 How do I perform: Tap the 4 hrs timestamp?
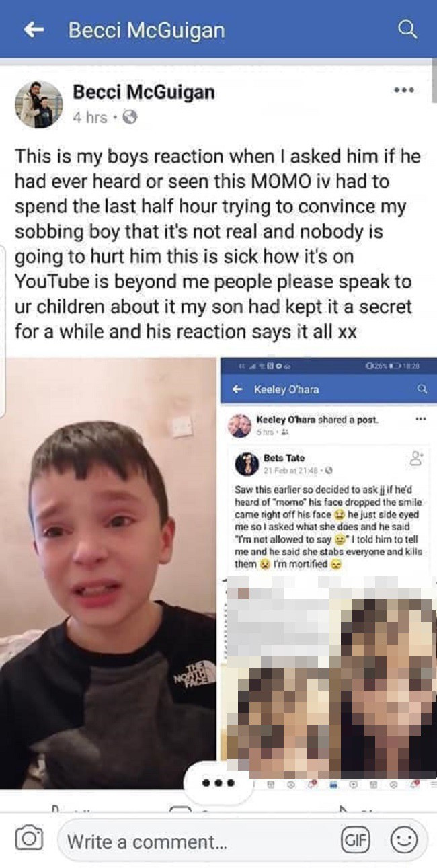89,118
